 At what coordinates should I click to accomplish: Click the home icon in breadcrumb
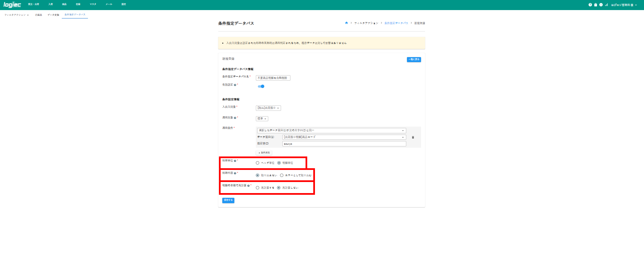(x=347, y=23)
